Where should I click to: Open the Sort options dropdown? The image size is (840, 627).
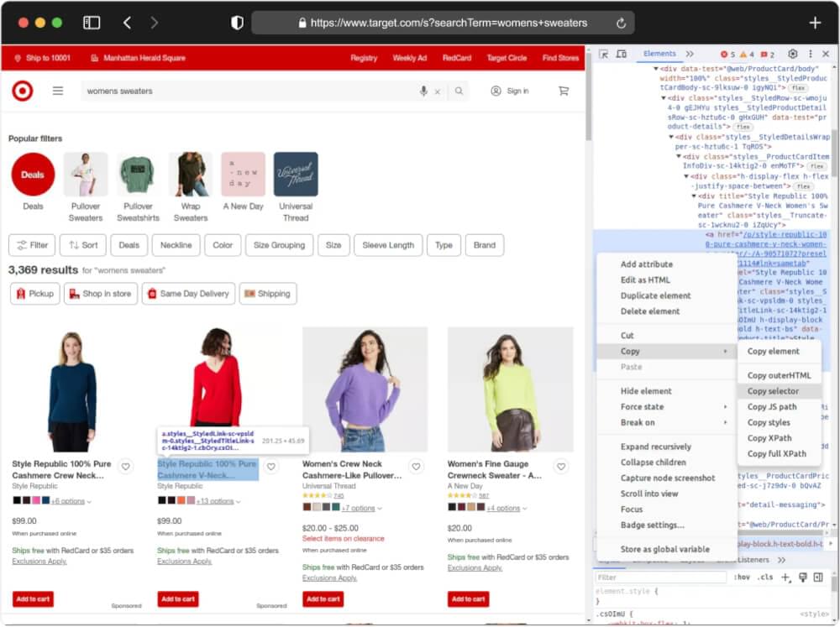tap(82, 245)
